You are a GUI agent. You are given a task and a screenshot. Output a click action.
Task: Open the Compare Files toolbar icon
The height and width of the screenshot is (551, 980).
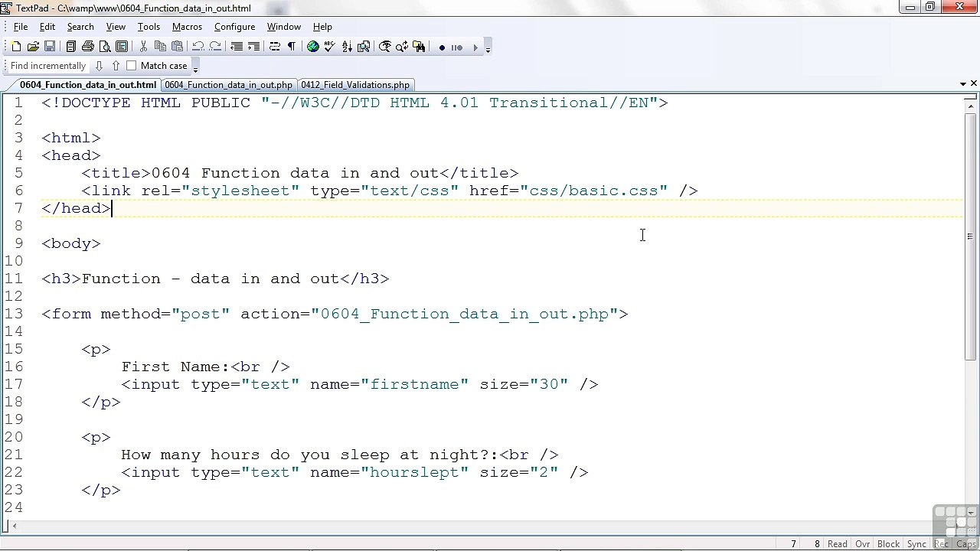[x=364, y=47]
